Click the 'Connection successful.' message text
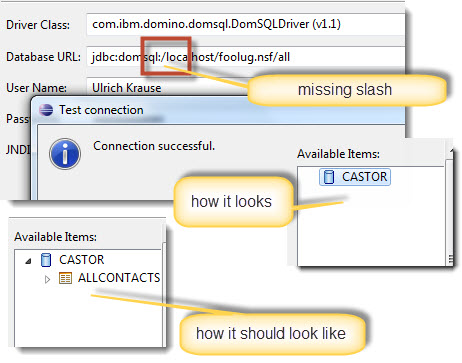The image size is (462, 363). coord(154,146)
